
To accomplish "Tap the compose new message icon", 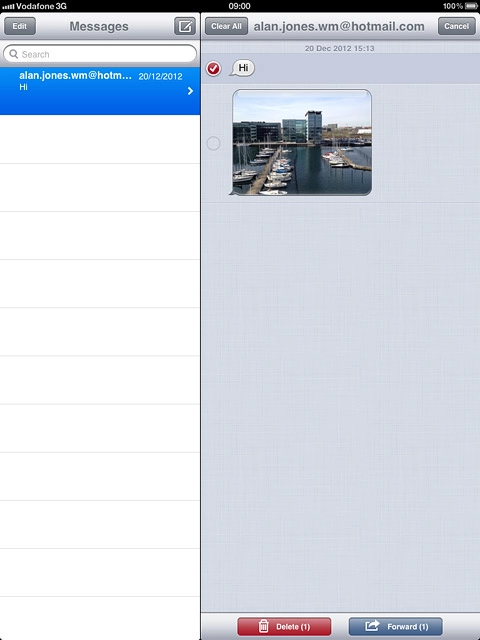I will pos(185,26).
